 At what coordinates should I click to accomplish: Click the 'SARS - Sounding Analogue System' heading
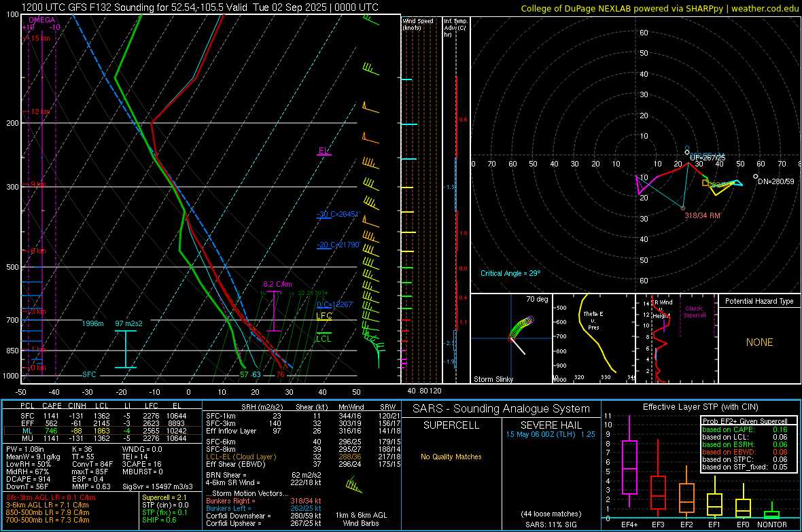point(502,409)
